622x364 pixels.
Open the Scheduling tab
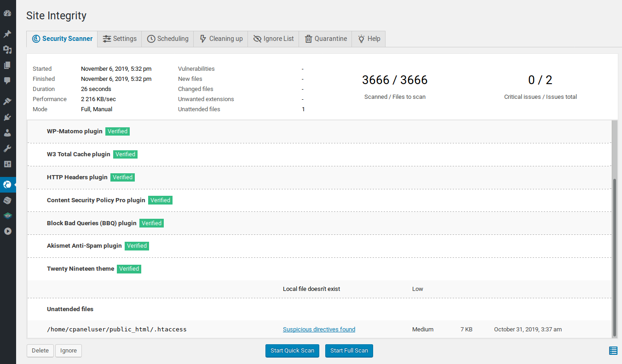[168, 39]
